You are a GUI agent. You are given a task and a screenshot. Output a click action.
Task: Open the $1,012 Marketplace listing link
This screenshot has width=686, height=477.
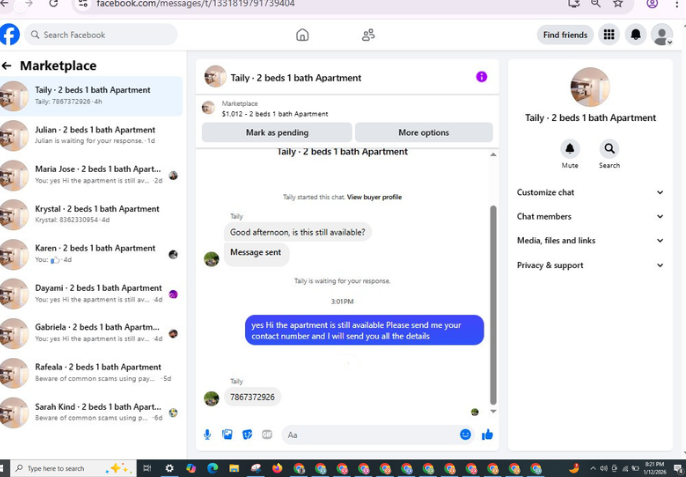point(275,114)
